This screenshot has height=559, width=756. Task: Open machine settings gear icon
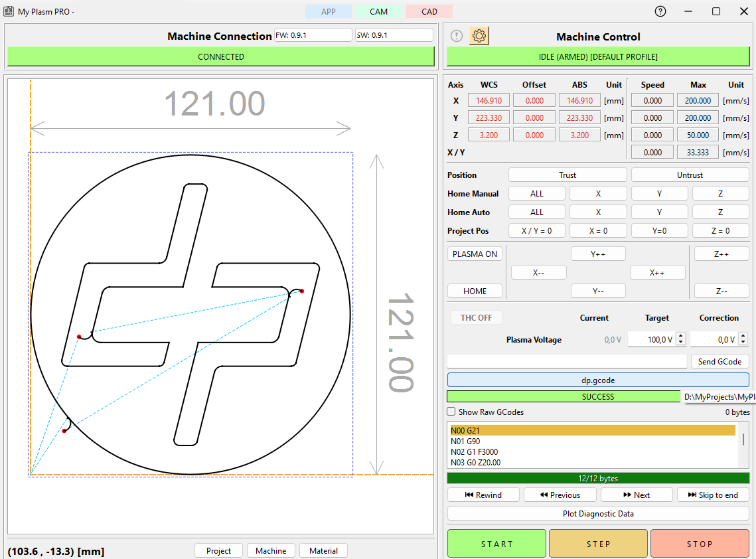[x=479, y=36]
